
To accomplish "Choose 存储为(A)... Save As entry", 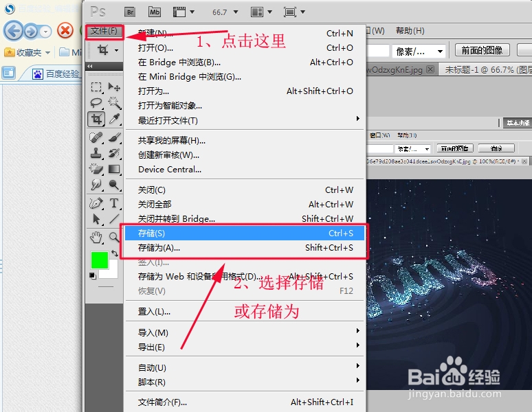I will 244,248.
